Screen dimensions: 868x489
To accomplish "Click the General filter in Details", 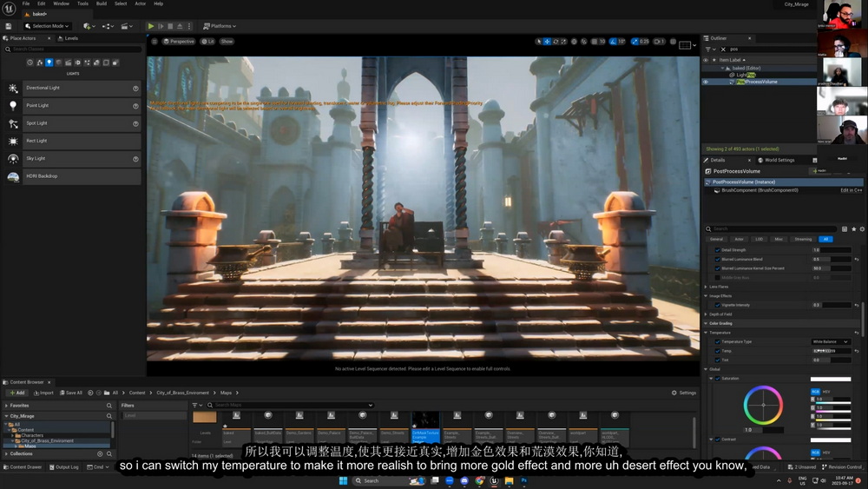I will tap(716, 239).
